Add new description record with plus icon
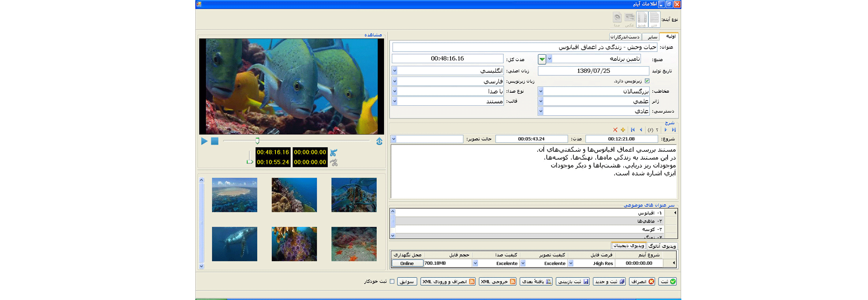This screenshot has height=300, width=868. (x=623, y=130)
